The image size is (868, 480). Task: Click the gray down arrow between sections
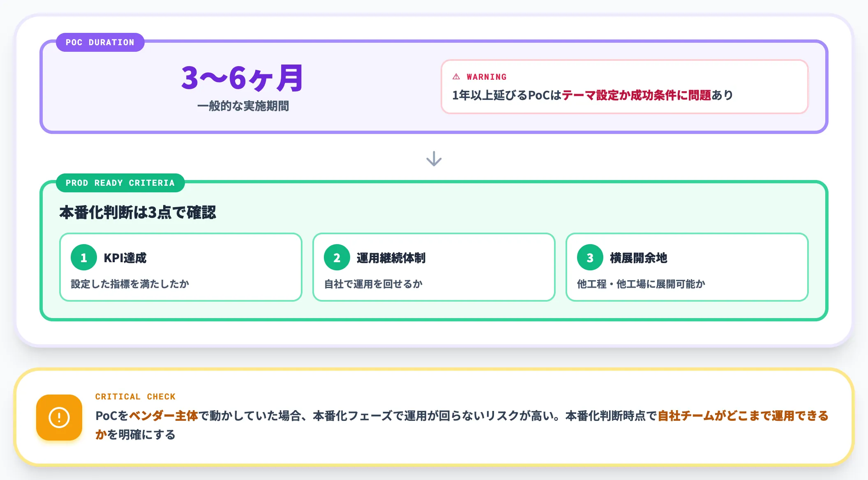[434, 159]
